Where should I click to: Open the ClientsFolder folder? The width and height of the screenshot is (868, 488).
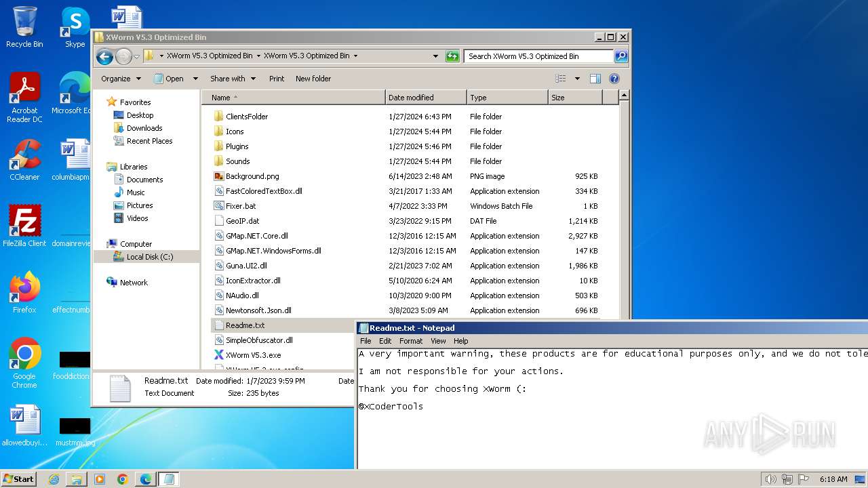[x=246, y=117]
